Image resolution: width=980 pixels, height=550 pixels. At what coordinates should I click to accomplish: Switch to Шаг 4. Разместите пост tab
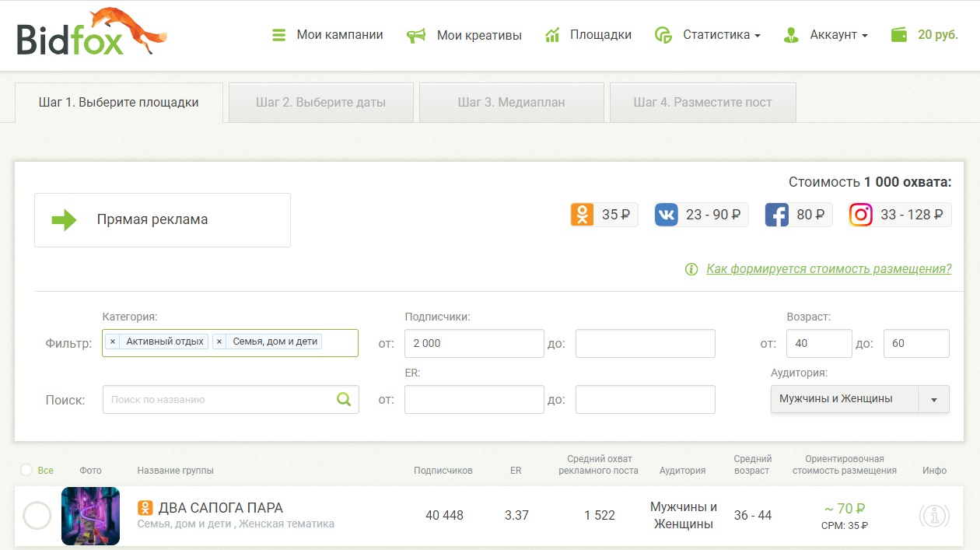coord(703,103)
